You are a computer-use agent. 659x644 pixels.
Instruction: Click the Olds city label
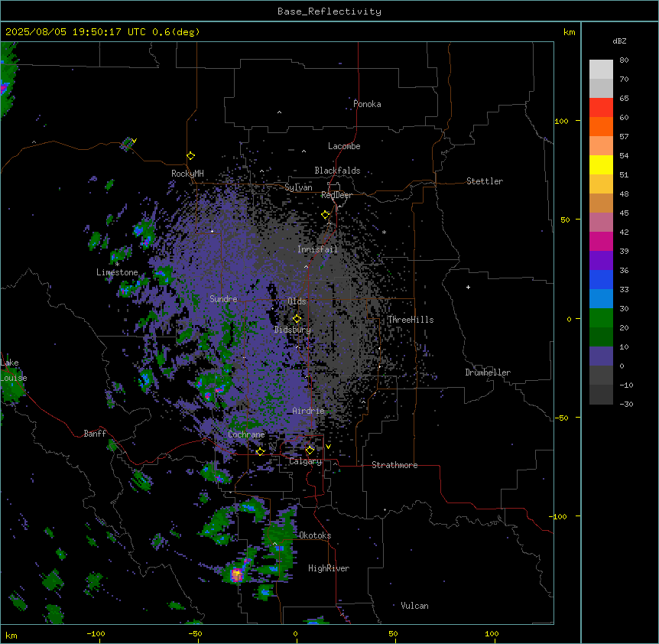(297, 301)
